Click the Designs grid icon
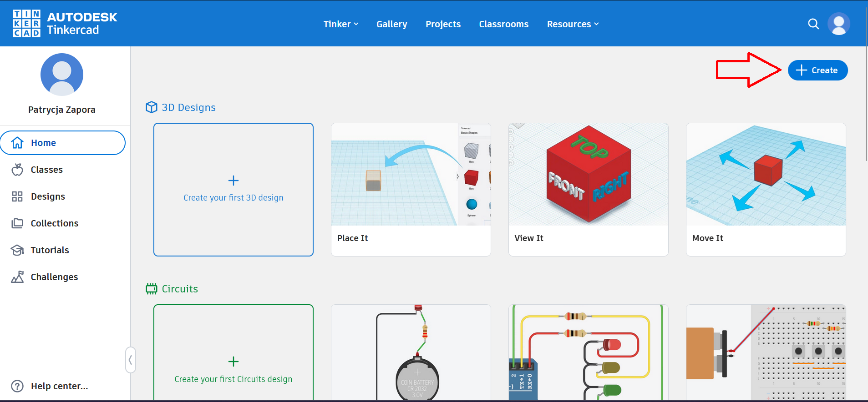Screen dimensions: 868x402 point(17,196)
